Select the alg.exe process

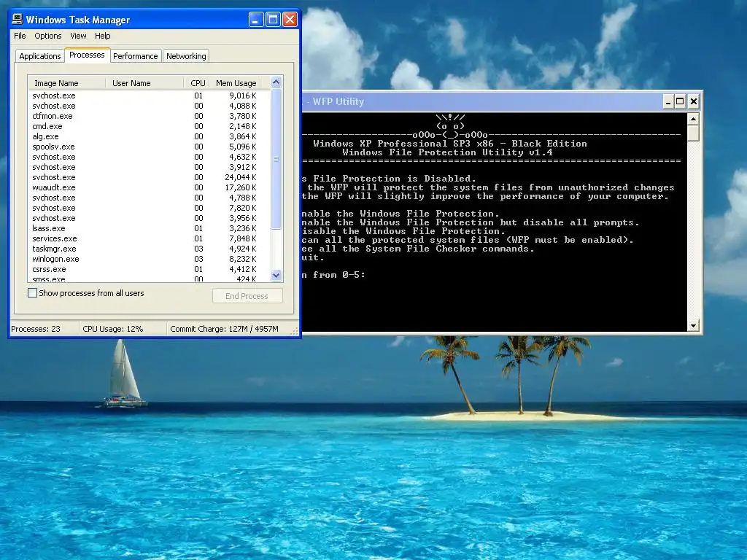coord(149,136)
